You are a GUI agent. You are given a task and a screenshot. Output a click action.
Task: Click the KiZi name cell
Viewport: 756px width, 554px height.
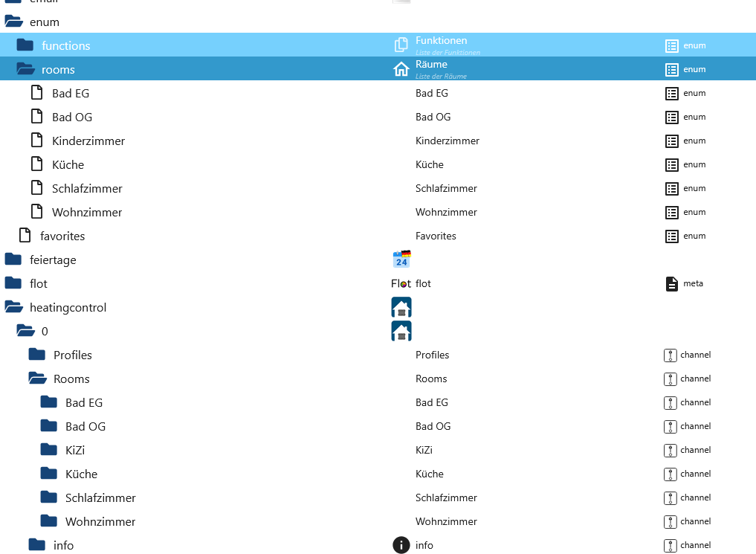coord(424,450)
